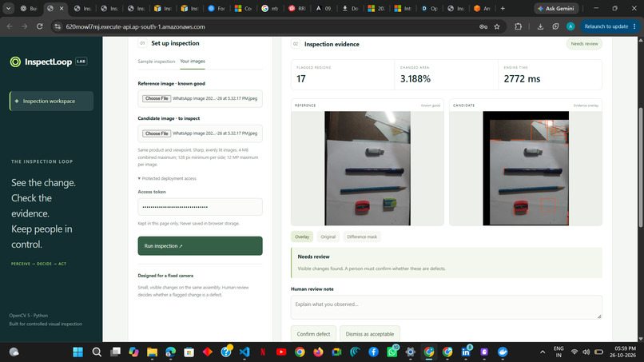Open the ENG IN language switcher

coord(559,352)
